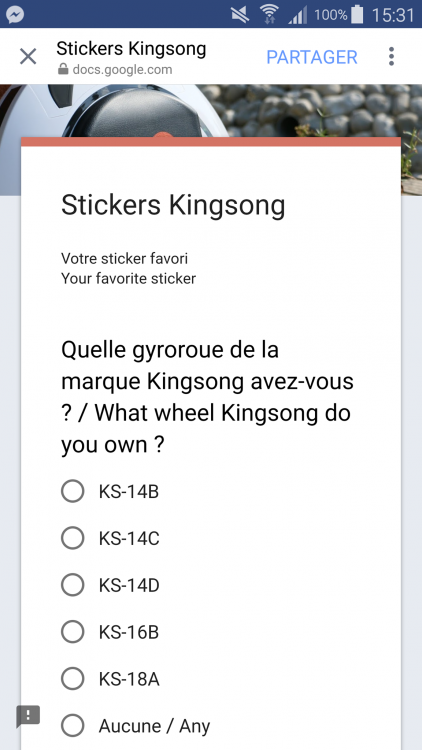Screen dimensions: 422x750
Task: Tap the battery status icon
Action: pos(357,14)
